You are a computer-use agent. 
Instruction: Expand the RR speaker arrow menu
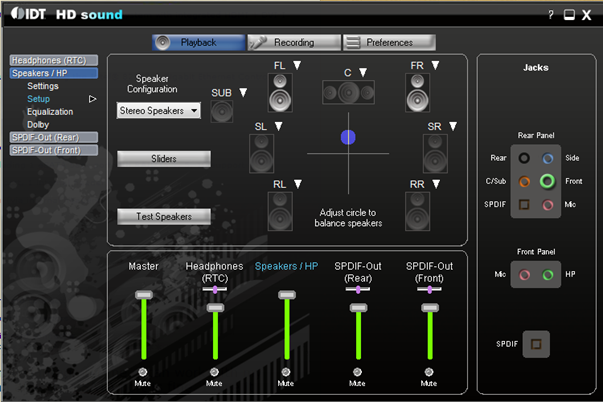point(436,184)
